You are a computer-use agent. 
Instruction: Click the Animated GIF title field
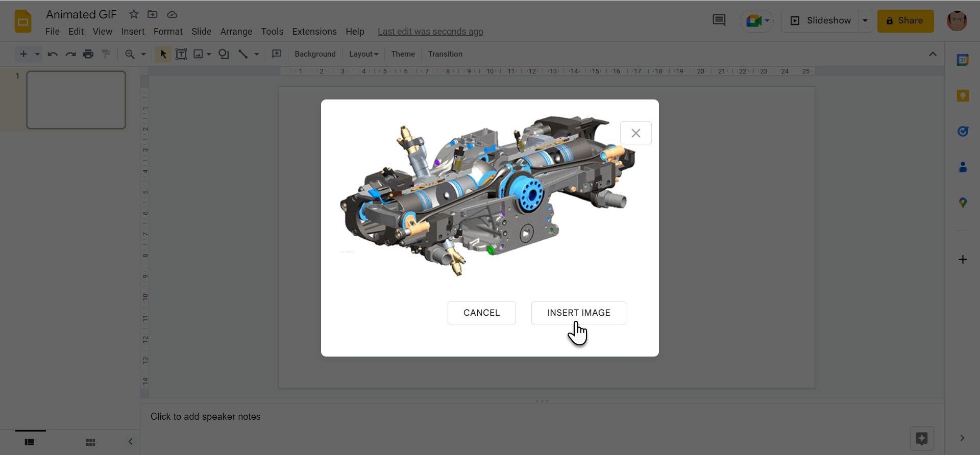tap(81, 14)
